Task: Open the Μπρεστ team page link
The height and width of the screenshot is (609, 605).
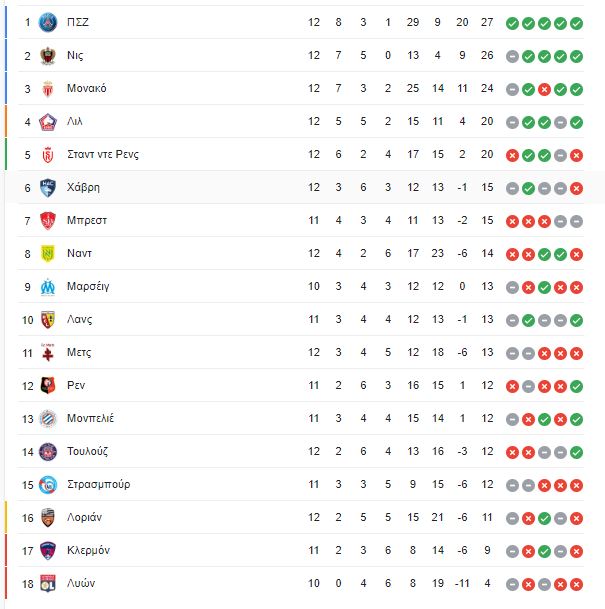Action: pos(87,220)
